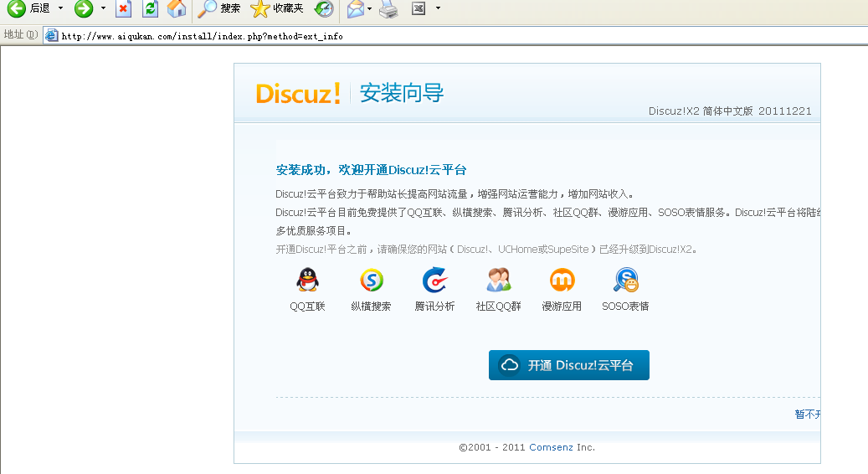This screenshot has height=474, width=868.
Task: Expand the Mail dropdown arrow
Action: click(369, 8)
